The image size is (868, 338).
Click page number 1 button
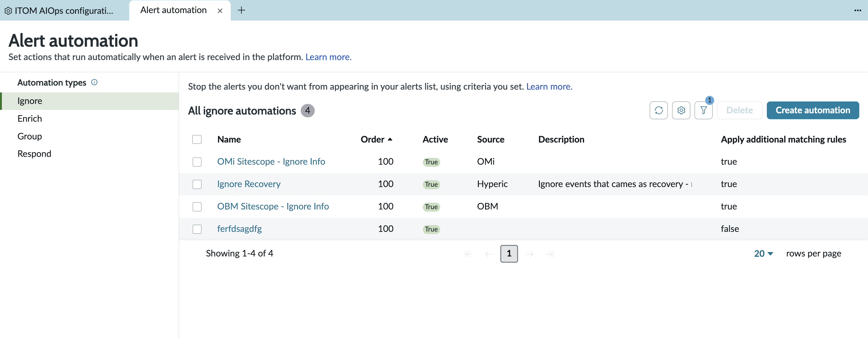click(x=509, y=254)
